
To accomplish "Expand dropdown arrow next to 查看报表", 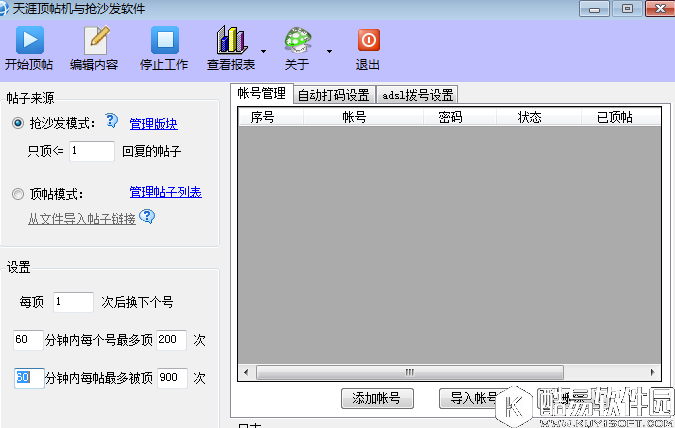I will (x=263, y=51).
